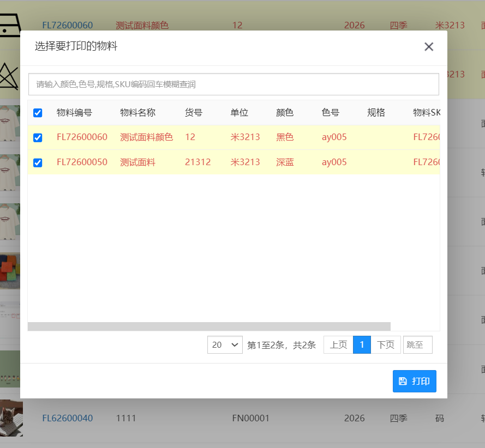Uncheck the FL72600050 row checkbox
The width and height of the screenshot is (485, 448).
(38, 162)
